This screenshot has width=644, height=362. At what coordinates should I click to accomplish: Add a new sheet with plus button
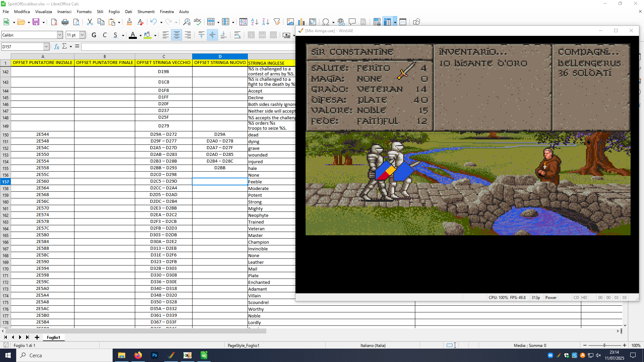coord(37,337)
